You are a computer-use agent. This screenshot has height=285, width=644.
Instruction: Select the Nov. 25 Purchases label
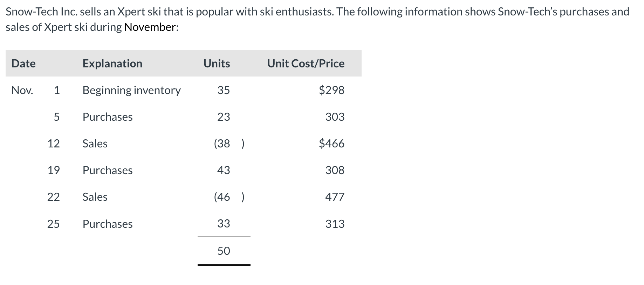pos(108,224)
